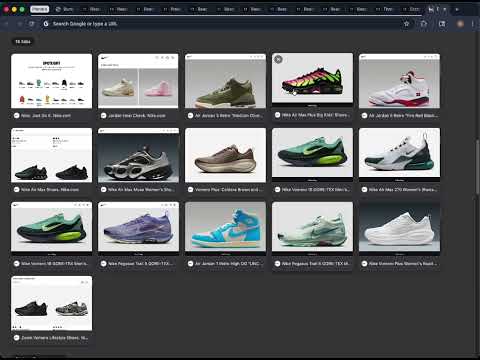Open the silver Air Max Muse thumbnail
The width and height of the screenshot is (480, 360).
tap(138, 155)
